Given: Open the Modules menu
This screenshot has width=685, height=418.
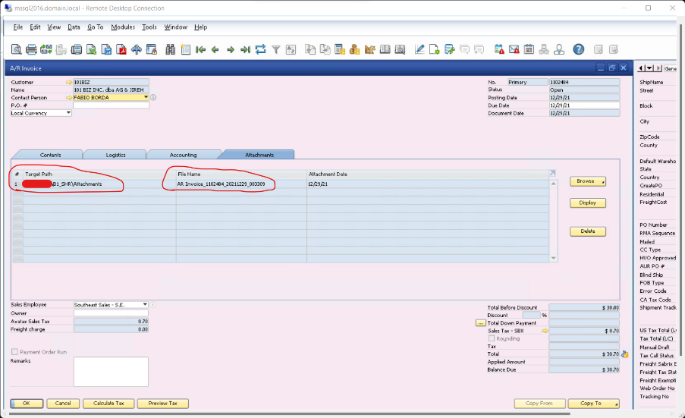Looking at the screenshot, I should (123, 27).
